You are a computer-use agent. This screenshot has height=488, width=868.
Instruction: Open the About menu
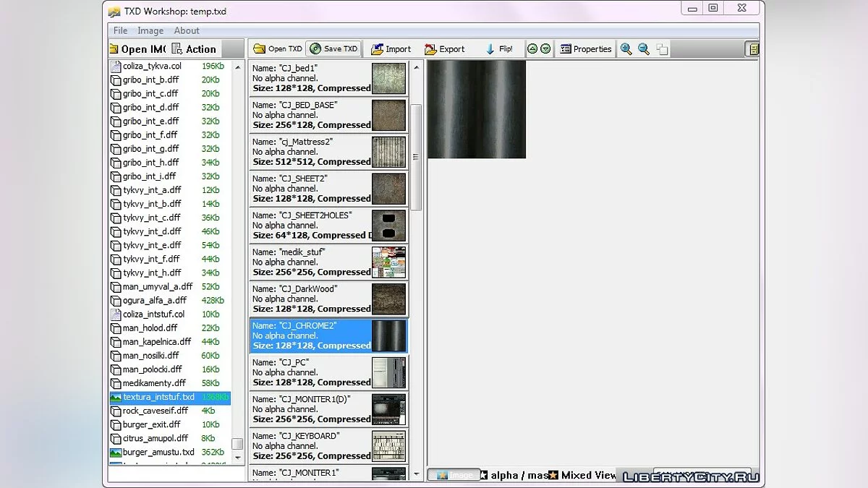tap(186, 30)
